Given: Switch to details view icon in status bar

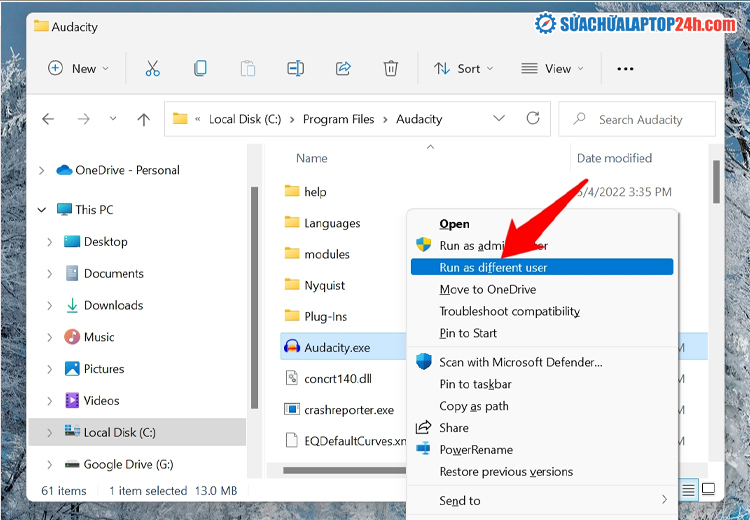Looking at the screenshot, I should (688, 489).
